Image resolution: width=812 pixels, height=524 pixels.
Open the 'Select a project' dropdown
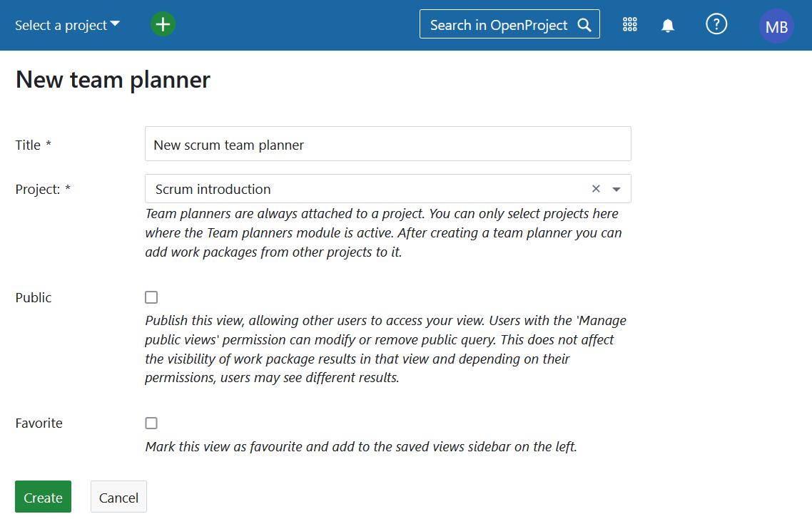tap(67, 25)
